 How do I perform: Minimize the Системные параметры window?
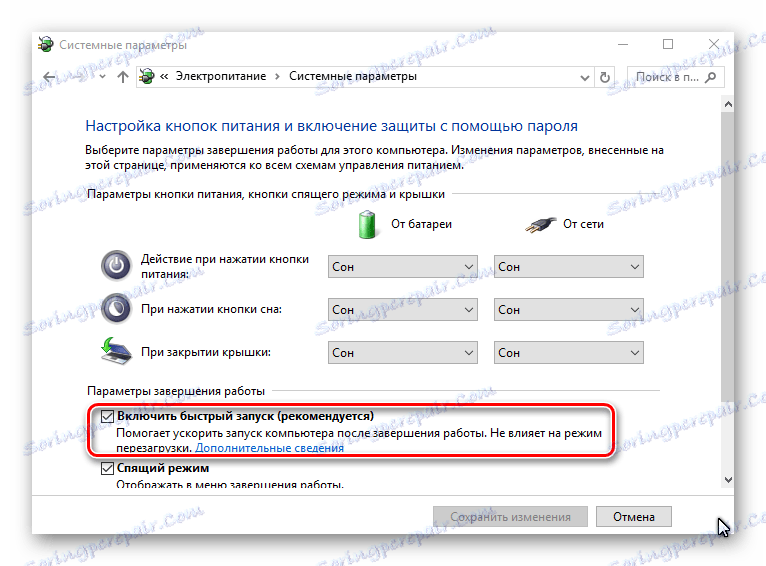622,44
